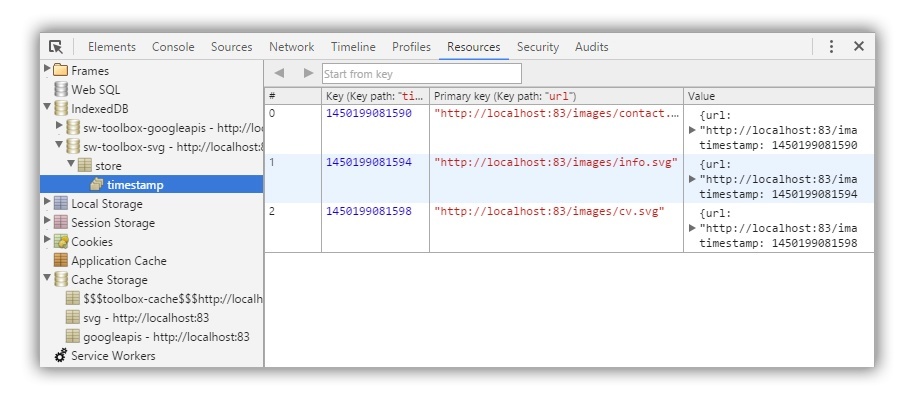Click the images/cv.svg primary key
Screen dimensions: 920x410
[549, 211]
